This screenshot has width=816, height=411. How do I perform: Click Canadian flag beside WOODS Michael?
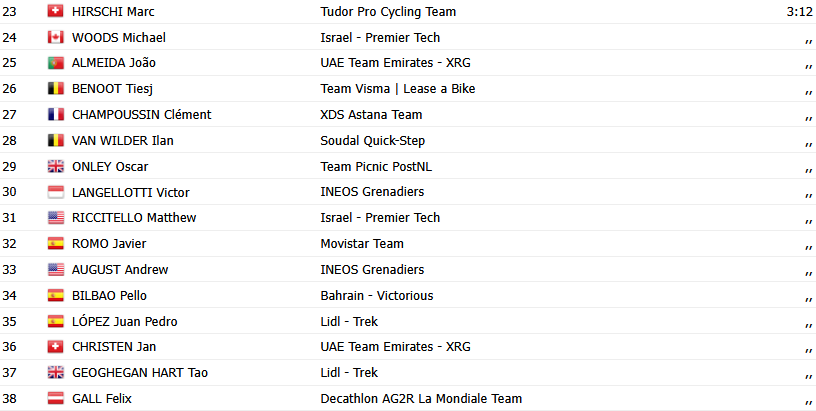point(55,38)
